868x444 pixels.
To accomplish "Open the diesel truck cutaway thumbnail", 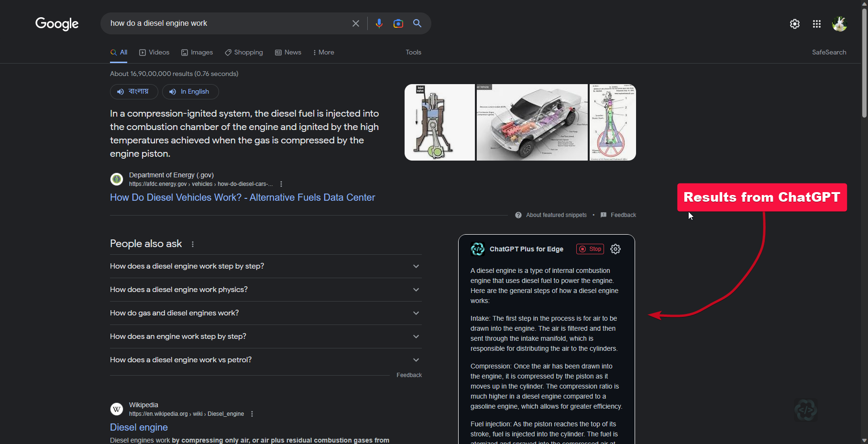I will click(x=532, y=122).
